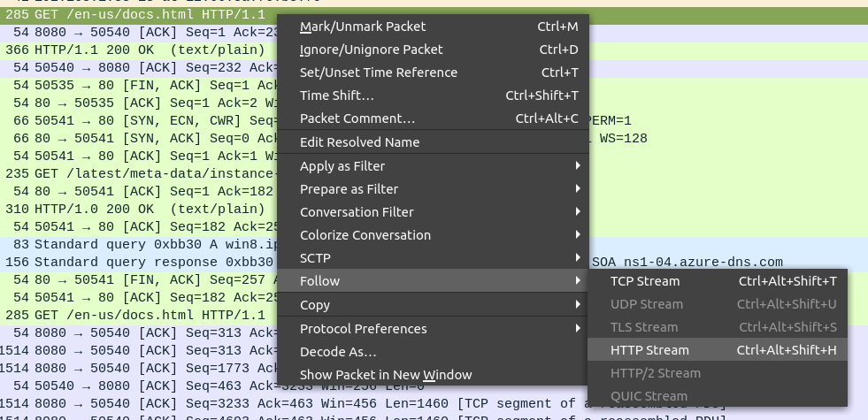Add a Packet Comment
Viewport: 868px width, 420px height.
(357, 118)
